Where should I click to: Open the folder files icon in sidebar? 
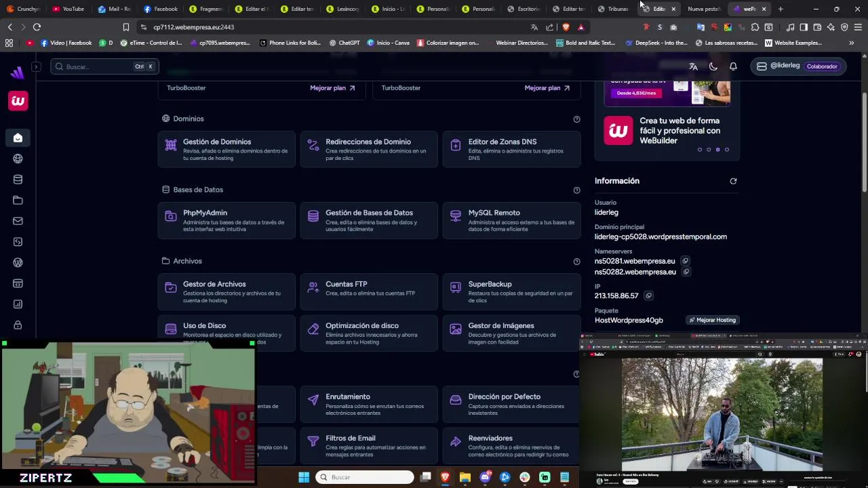coord(18,200)
